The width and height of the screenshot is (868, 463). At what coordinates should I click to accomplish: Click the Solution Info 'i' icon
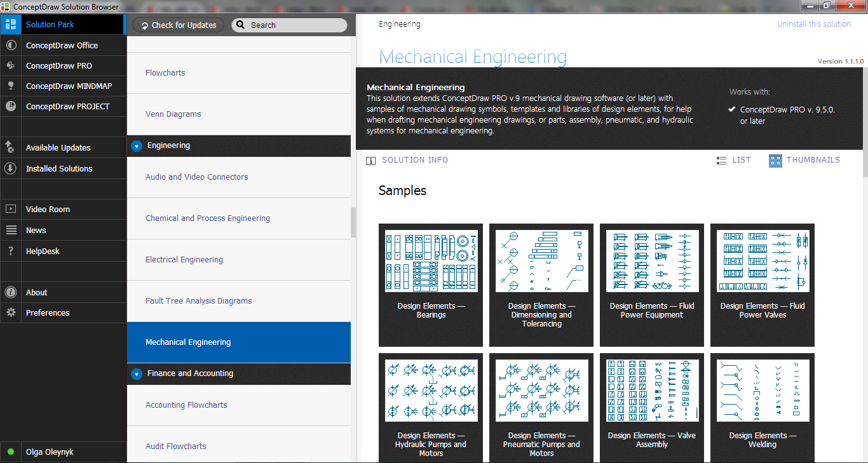pos(371,161)
